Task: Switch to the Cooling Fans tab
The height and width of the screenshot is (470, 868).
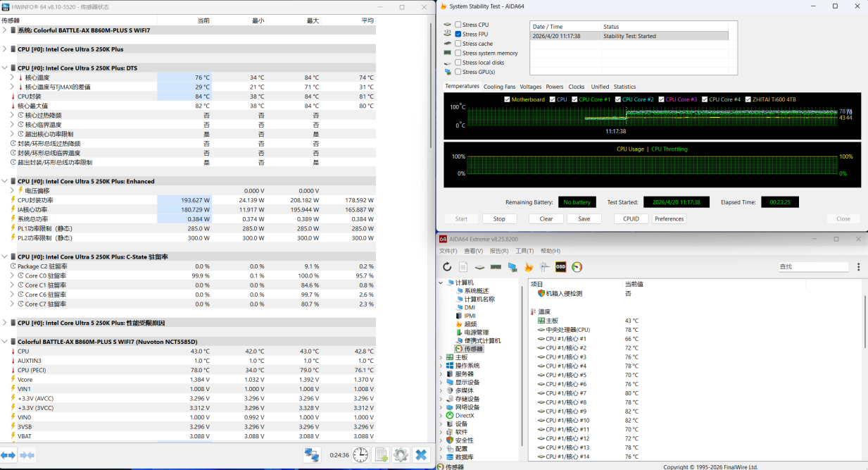Action: tap(499, 87)
